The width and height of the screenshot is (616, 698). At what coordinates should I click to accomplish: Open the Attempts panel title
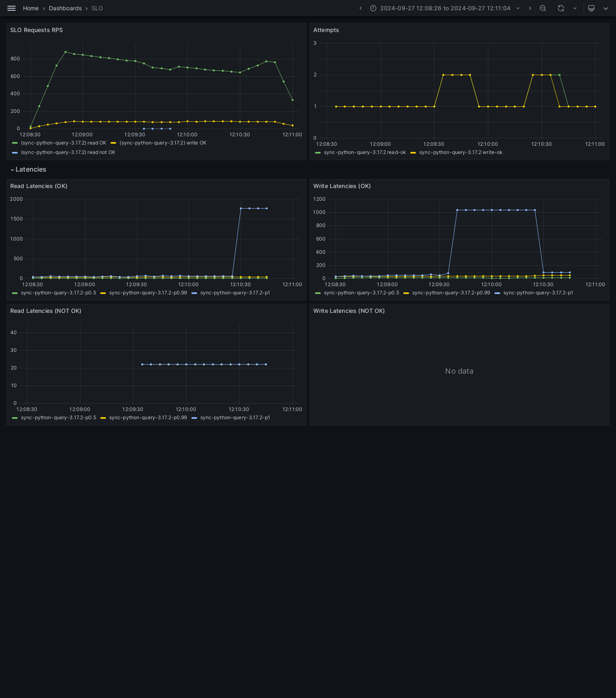326,30
